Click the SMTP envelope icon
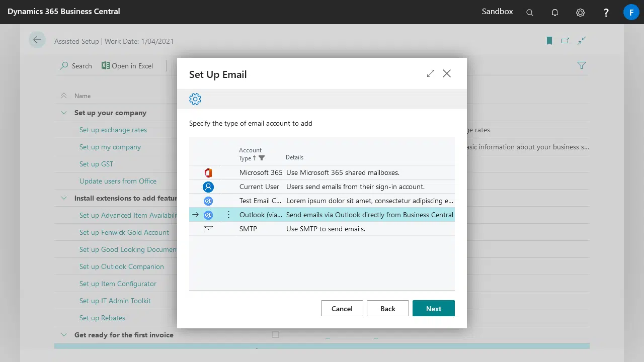Viewport: 644px width, 362px height. 208,229
